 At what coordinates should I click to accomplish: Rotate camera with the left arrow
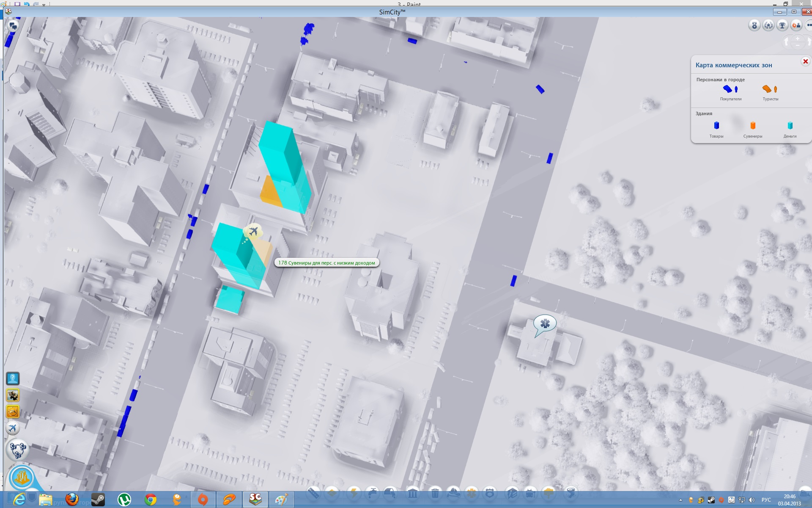(787, 41)
